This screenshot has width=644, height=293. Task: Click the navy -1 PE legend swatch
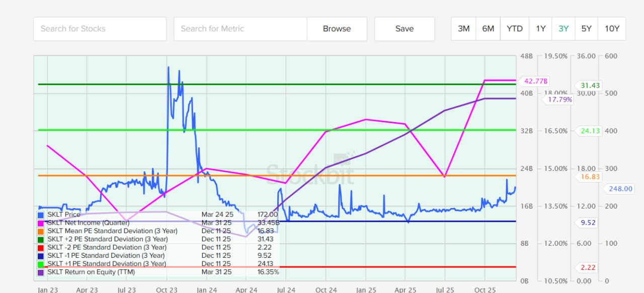click(41, 255)
